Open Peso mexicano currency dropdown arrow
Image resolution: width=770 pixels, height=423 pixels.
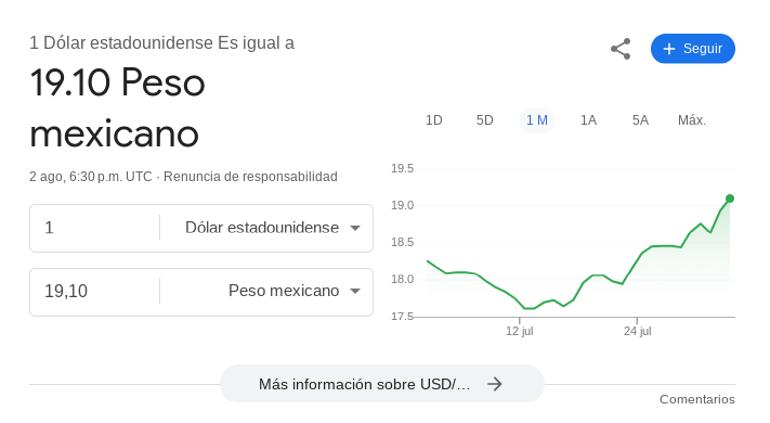coord(355,291)
